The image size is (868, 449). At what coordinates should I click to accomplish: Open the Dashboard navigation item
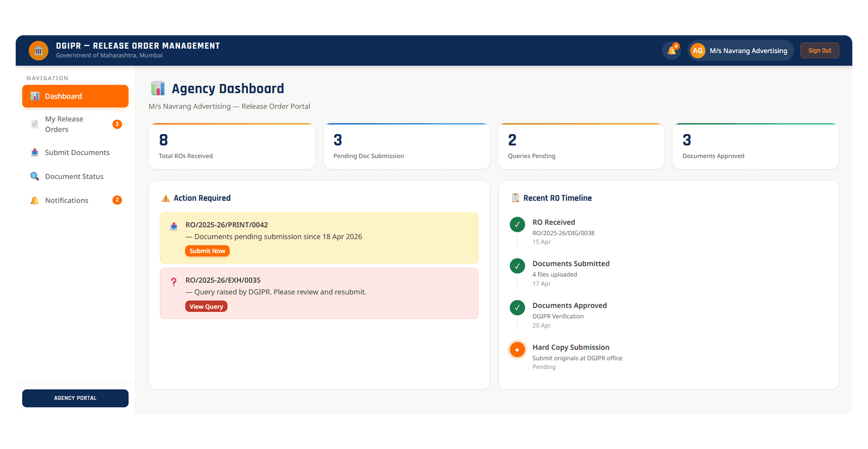tap(75, 96)
